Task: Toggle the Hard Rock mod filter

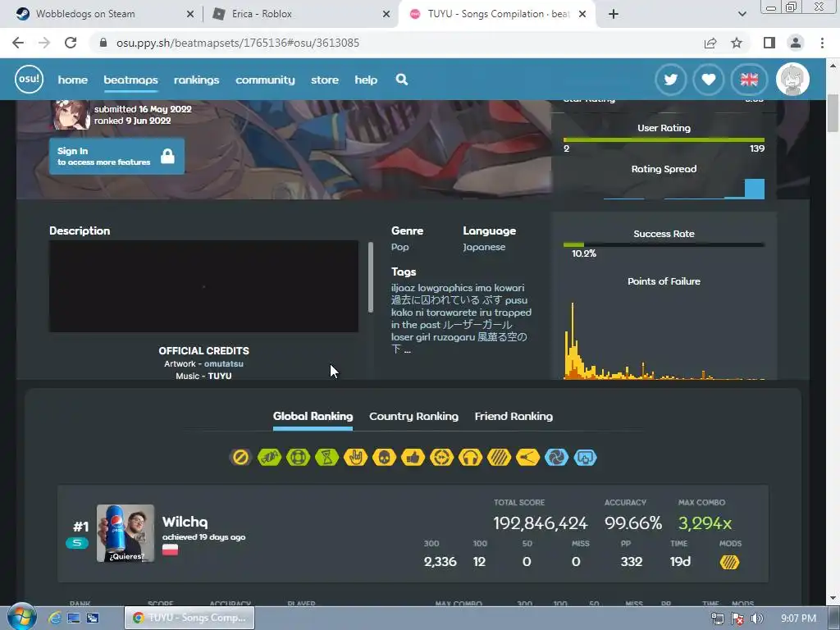Action: (x=356, y=458)
